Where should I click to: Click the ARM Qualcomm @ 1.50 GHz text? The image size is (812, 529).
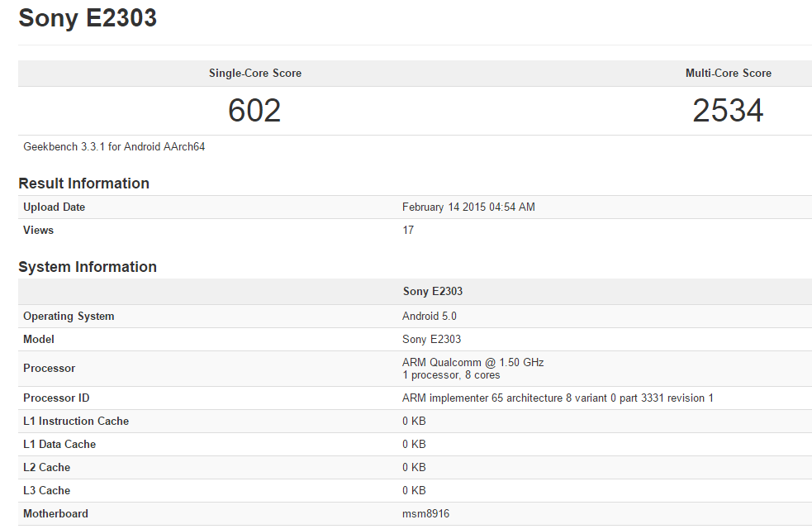(472, 363)
